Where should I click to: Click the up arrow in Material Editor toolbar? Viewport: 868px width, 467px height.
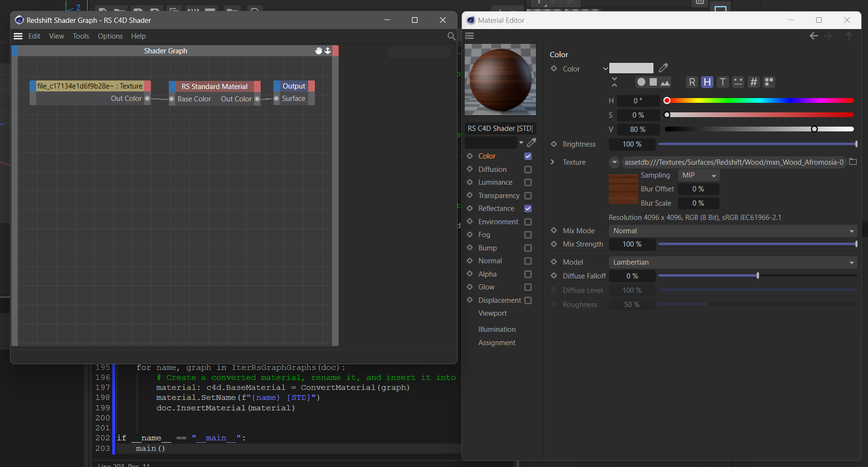point(849,36)
